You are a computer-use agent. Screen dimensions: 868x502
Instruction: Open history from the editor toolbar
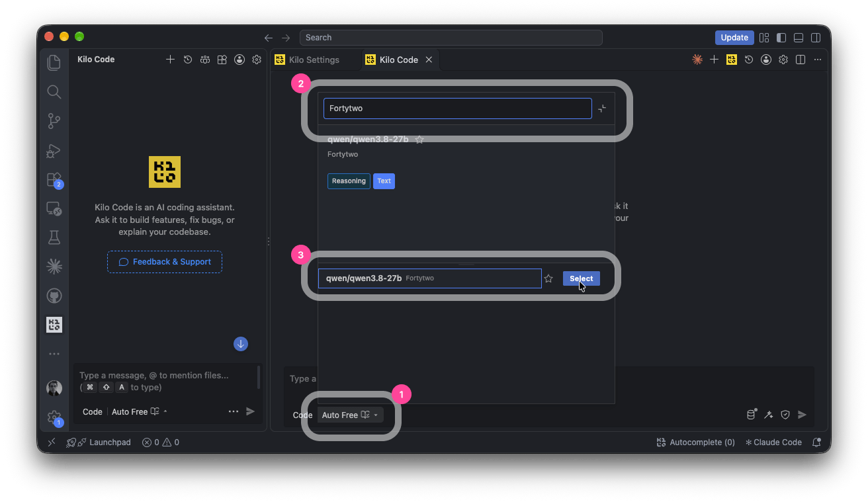coord(748,60)
